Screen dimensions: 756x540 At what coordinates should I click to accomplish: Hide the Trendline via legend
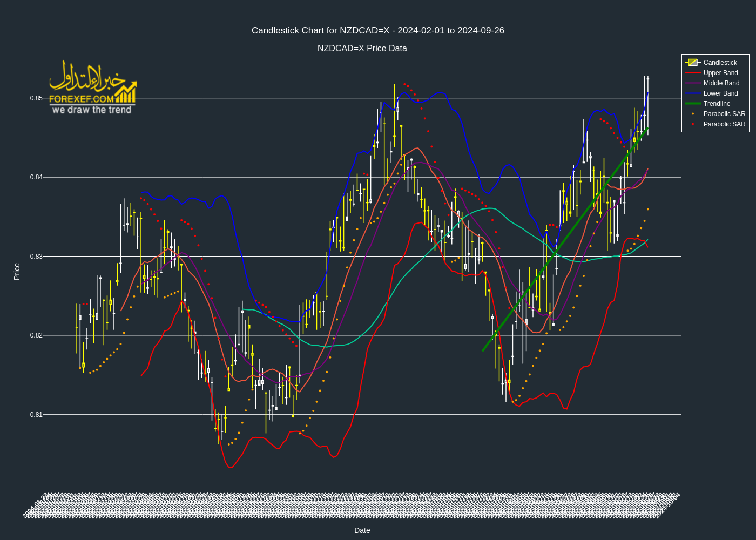pos(715,104)
